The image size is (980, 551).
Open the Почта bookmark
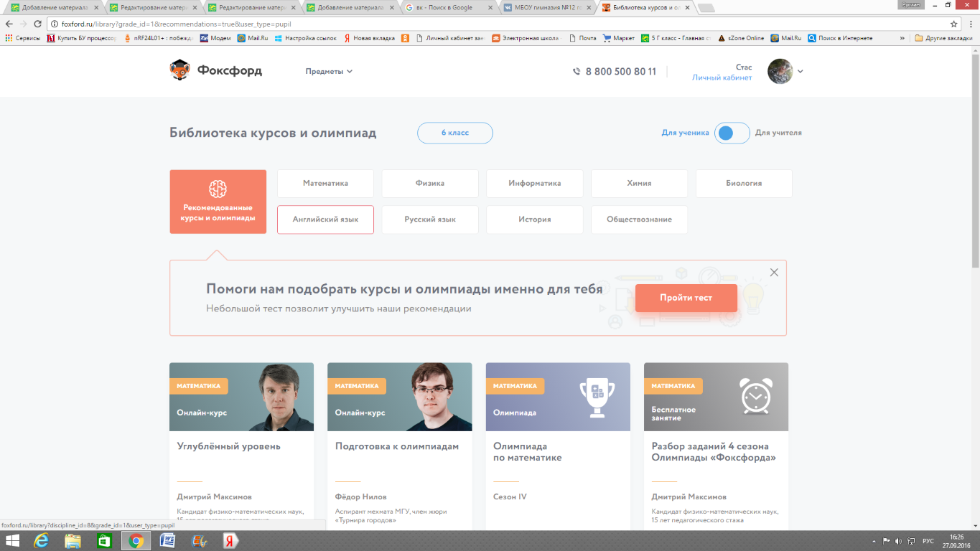click(x=582, y=38)
